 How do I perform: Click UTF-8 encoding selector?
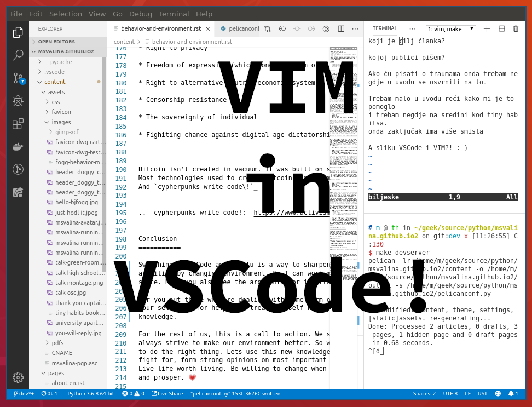pos(450,394)
